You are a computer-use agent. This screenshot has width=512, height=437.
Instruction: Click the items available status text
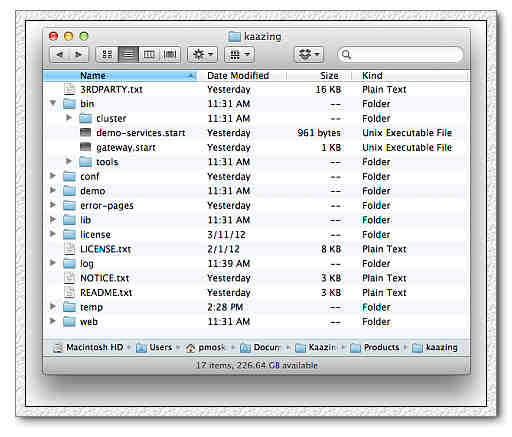[256, 365]
